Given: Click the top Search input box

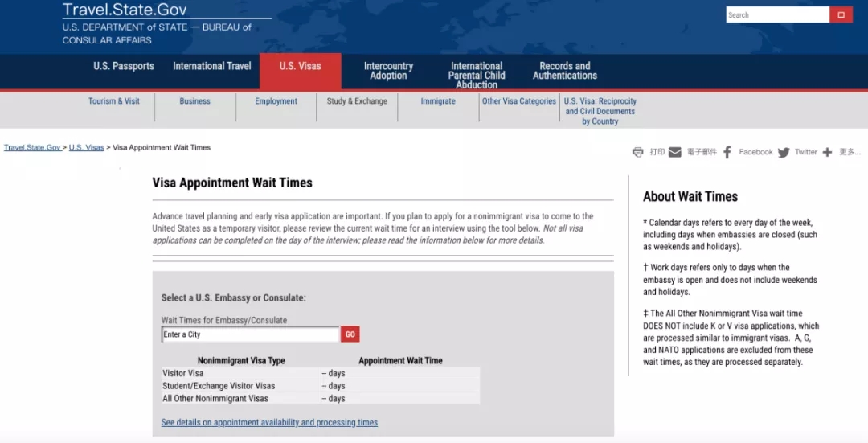Looking at the screenshot, I should tap(777, 14).
